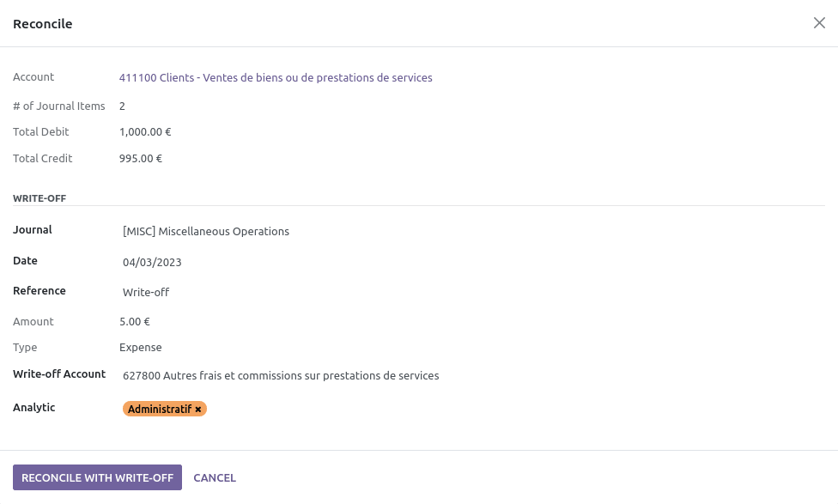Click the Date field label
838x504 pixels.
point(25,261)
